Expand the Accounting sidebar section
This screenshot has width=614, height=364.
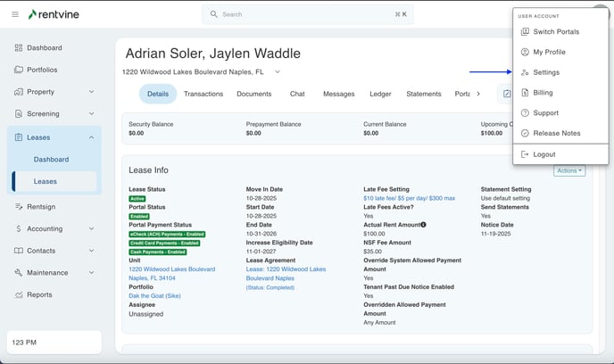pos(91,228)
